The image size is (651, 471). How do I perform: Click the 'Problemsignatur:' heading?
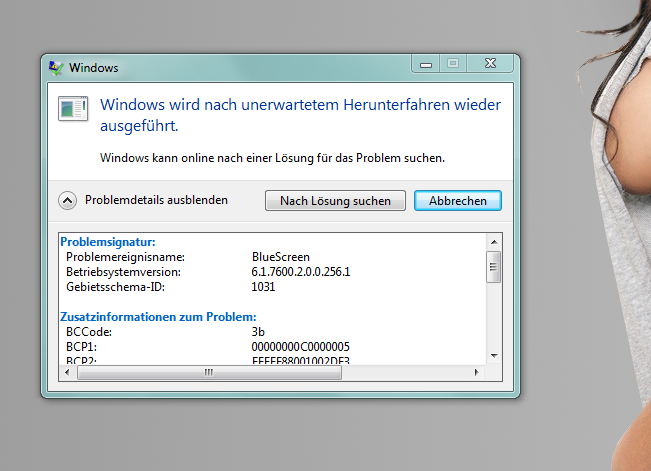108,242
